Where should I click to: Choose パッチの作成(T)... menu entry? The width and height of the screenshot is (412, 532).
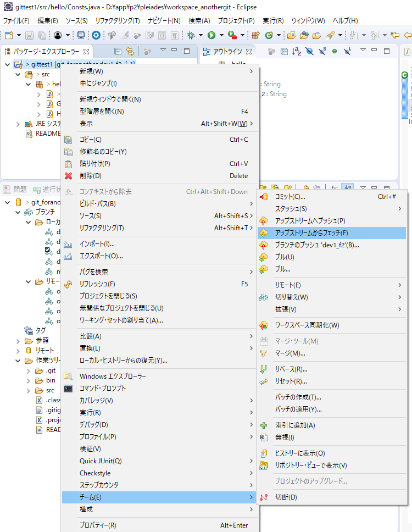pos(332,397)
